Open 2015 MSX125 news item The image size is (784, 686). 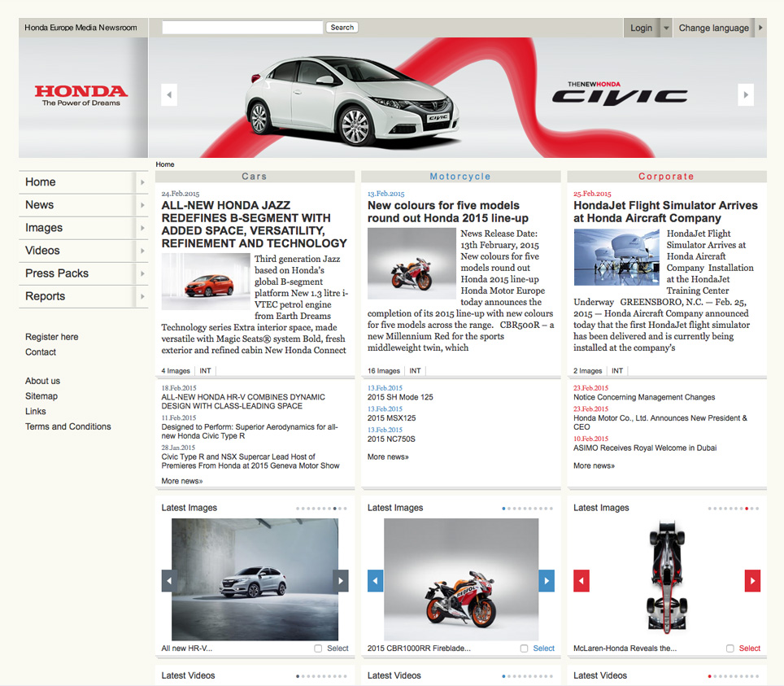[x=391, y=418]
